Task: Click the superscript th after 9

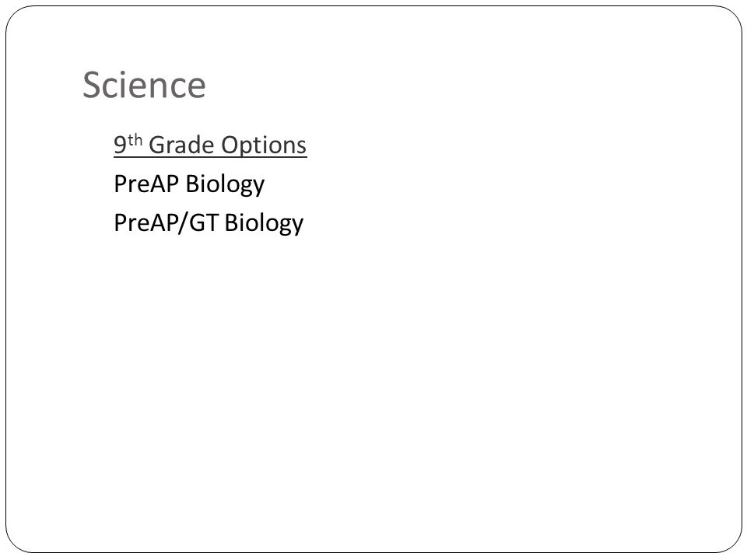Action: point(135,140)
